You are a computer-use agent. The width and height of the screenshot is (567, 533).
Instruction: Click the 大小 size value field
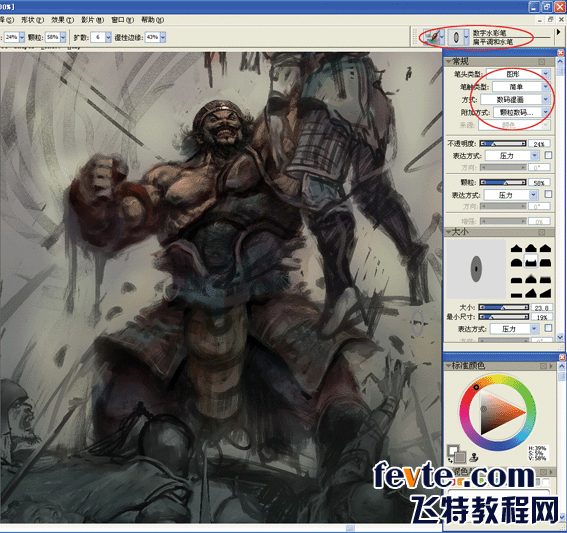(541, 308)
